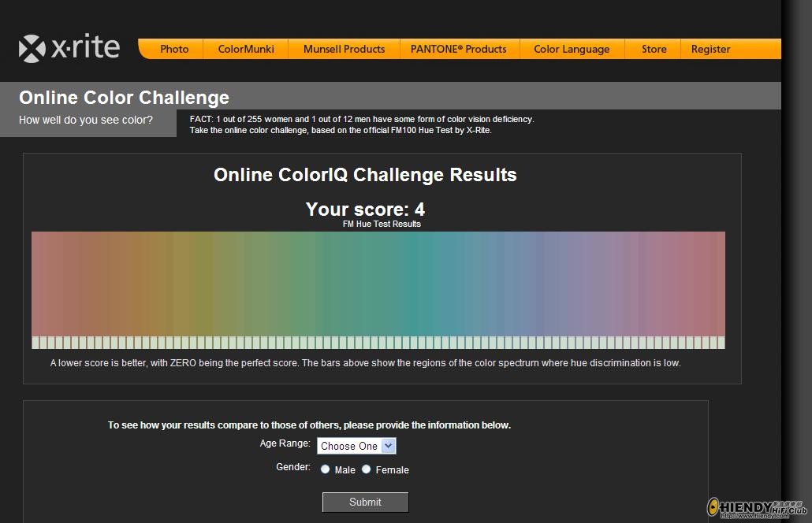
Task: Click the blue-purple area of spectrum
Action: [559, 284]
